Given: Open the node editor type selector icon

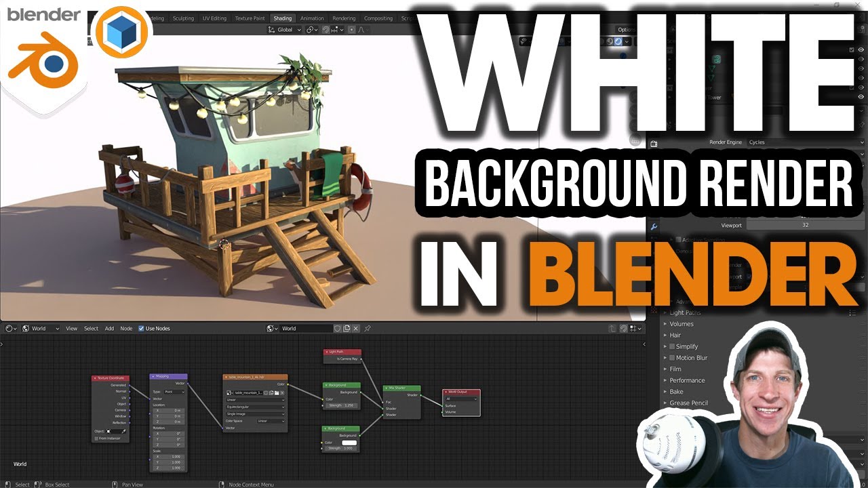Looking at the screenshot, I should click(x=11, y=328).
